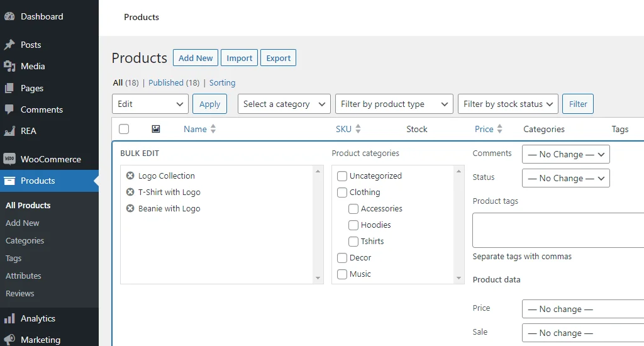This screenshot has width=644, height=346.
Task: Click the Apply bulk action button
Action: (210, 104)
